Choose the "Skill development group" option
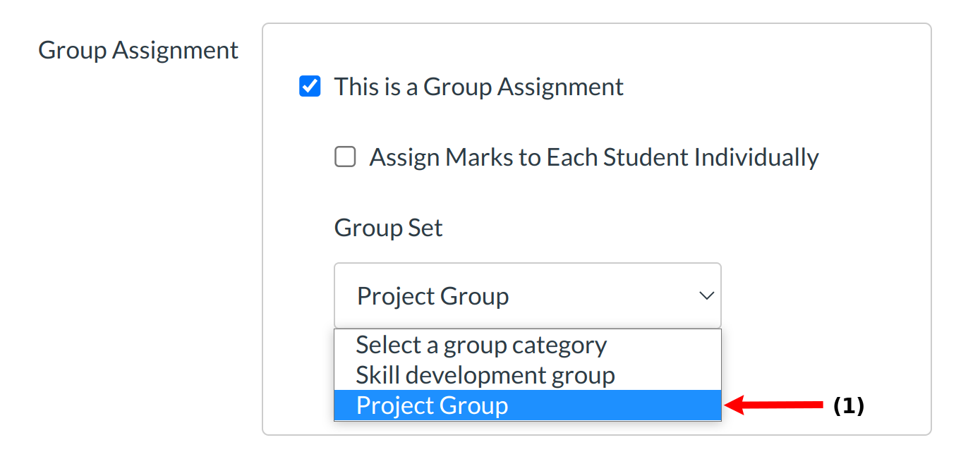The height and width of the screenshot is (459, 980). [x=485, y=375]
